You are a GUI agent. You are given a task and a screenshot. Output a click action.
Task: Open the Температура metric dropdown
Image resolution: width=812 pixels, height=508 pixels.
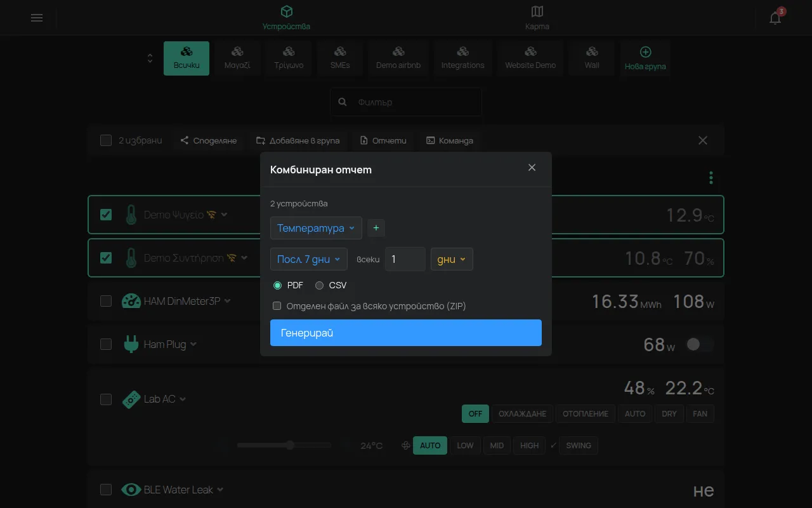tap(316, 228)
